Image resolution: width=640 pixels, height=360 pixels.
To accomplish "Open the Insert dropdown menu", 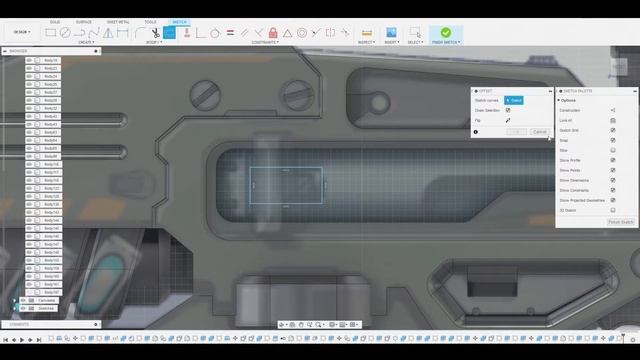I will pos(391,42).
